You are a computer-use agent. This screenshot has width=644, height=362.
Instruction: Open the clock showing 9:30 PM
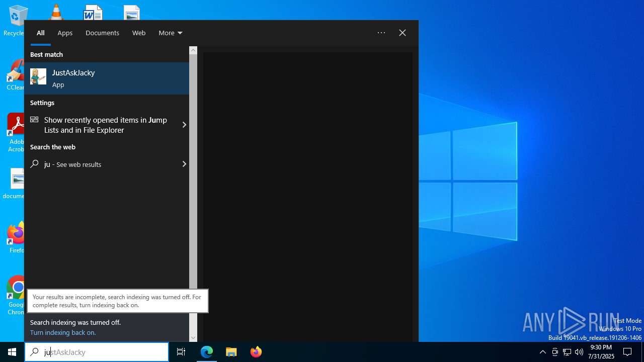tap(601, 352)
